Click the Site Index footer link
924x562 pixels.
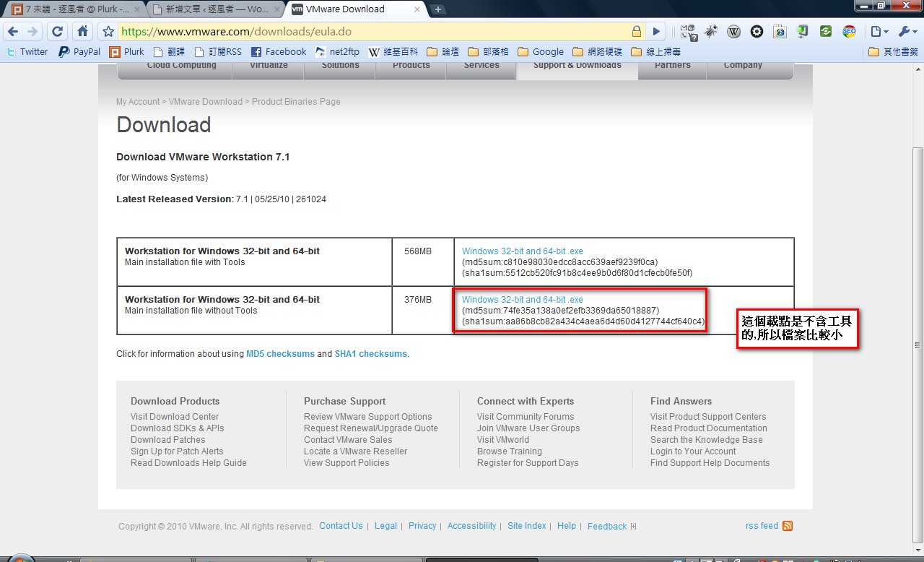(527, 526)
